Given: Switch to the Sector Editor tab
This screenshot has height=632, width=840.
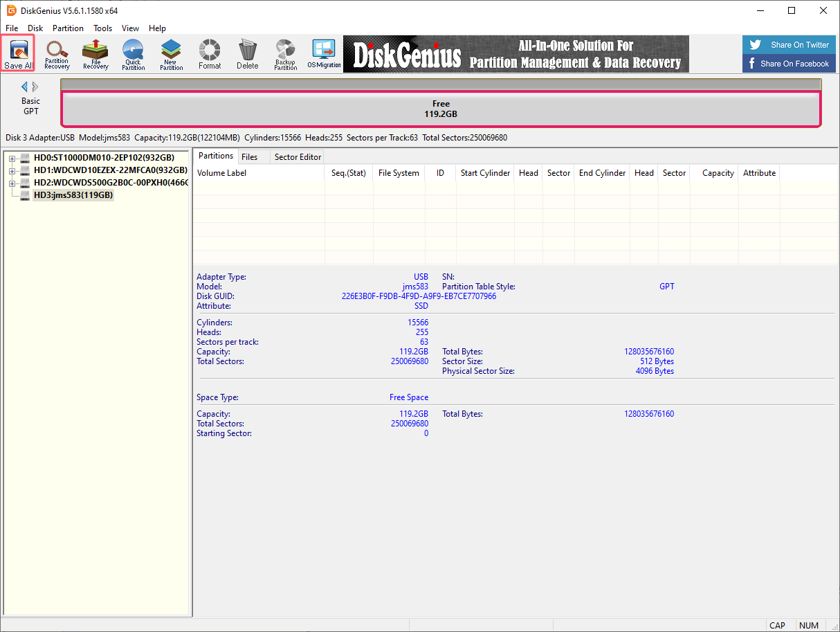Looking at the screenshot, I should pos(298,157).
